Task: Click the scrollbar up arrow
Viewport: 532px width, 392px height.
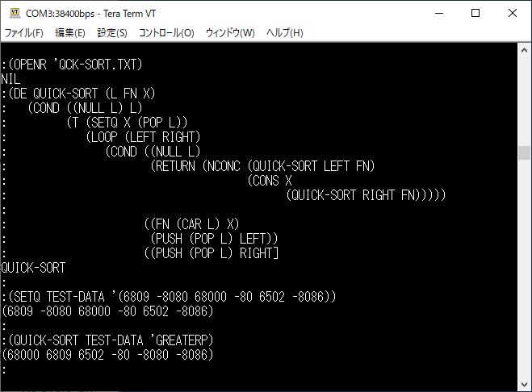Action: pyautogui.click(x=524, y=51)
